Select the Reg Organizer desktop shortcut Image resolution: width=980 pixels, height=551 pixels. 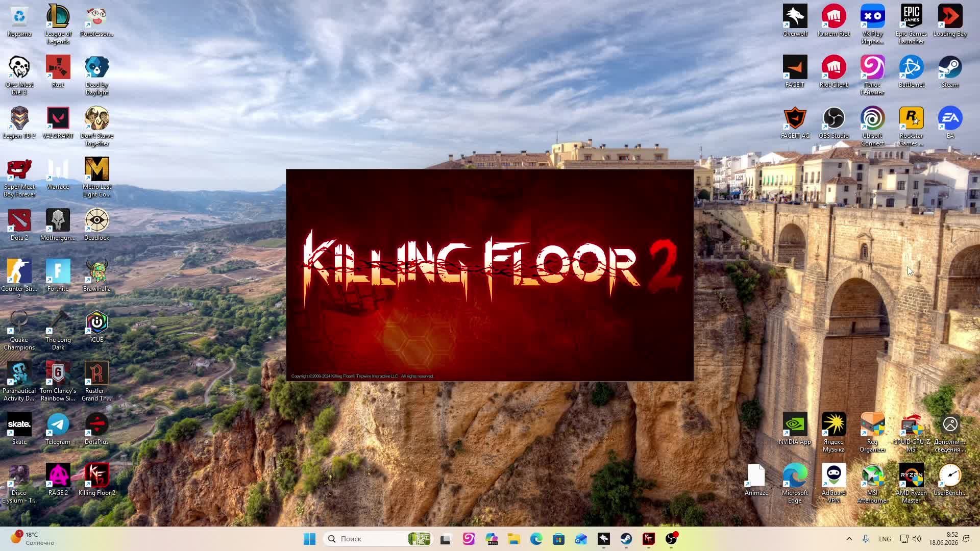tap(872, 432)
